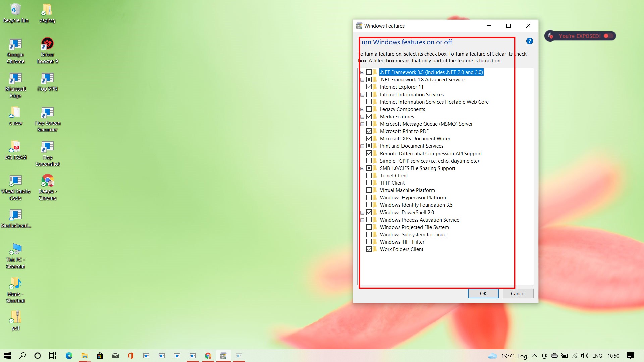Click the Cancel button
644x362 pixels.
tap(518, 293)
